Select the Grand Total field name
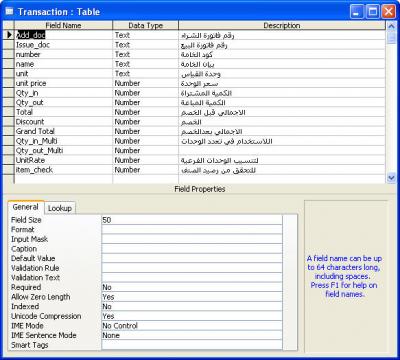Image resolution: width=400 pixels, height=360 pixels. point(63,131)
